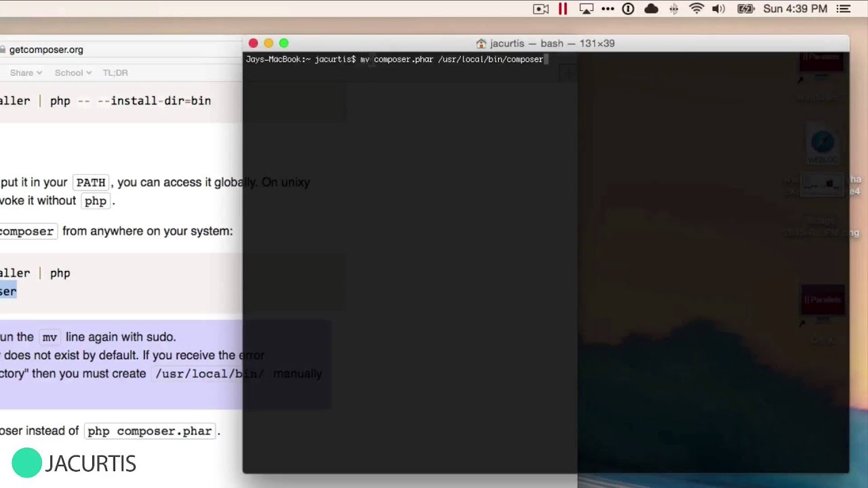Close the Terminal window with red button

tap(253, 43)
